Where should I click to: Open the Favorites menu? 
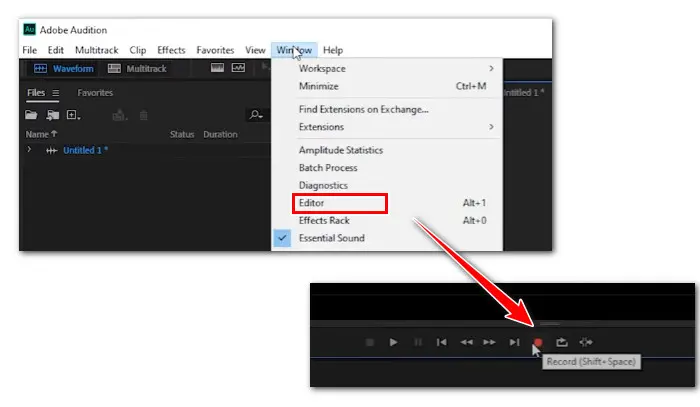point(215,50)
